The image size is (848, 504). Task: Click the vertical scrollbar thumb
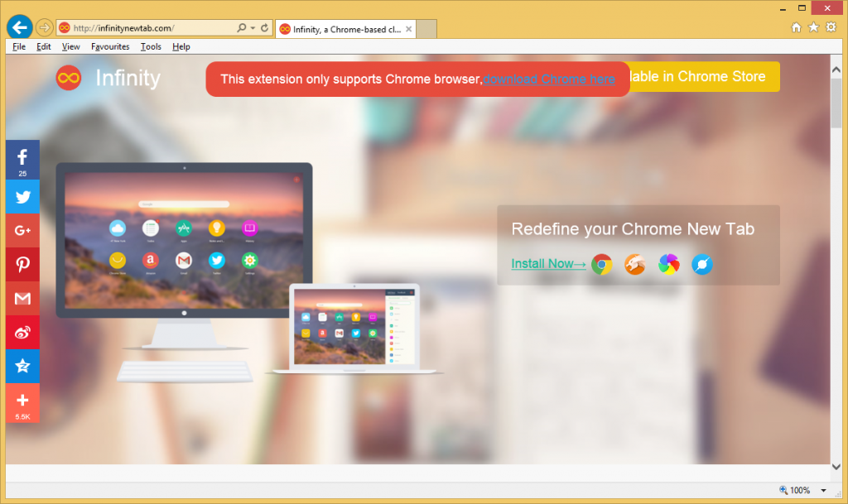coord(836,103)
